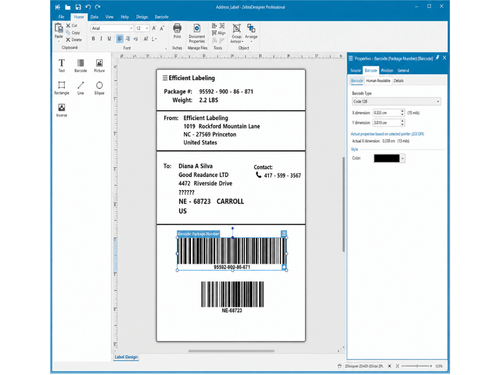Click the Align tool icon
Screen dimensions: 500x375
pyautogui.click(x=219, y=33)
